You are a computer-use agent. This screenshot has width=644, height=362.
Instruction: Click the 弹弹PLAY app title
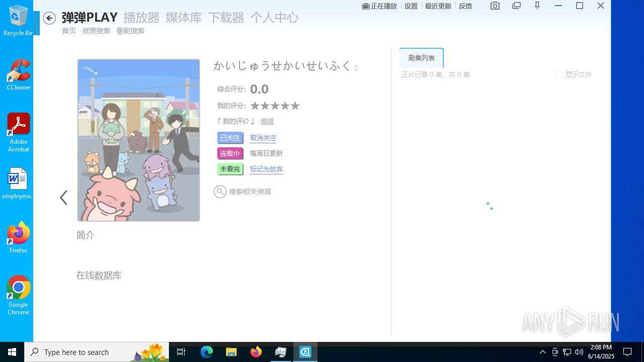90,18
